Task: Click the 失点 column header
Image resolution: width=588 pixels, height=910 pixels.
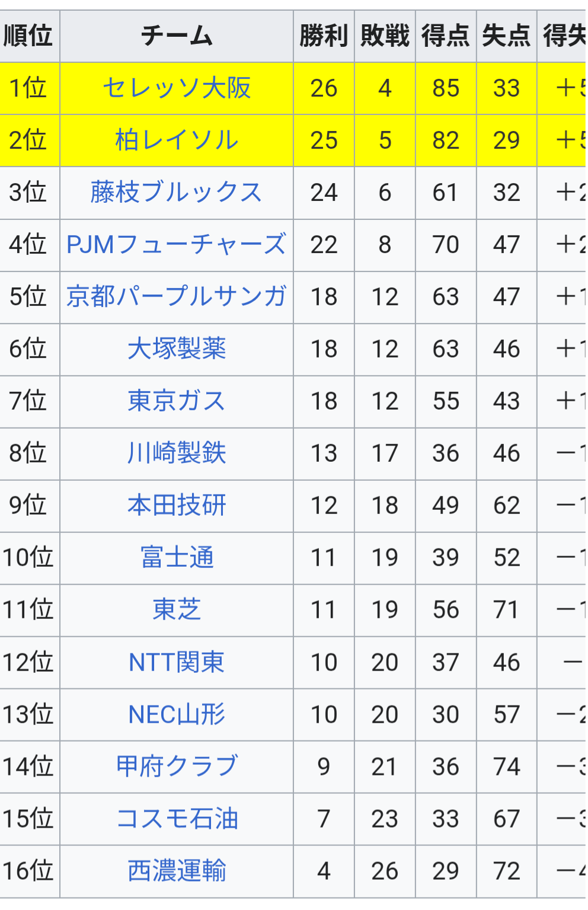Action: pyautogui.click(x=506, y=36)
